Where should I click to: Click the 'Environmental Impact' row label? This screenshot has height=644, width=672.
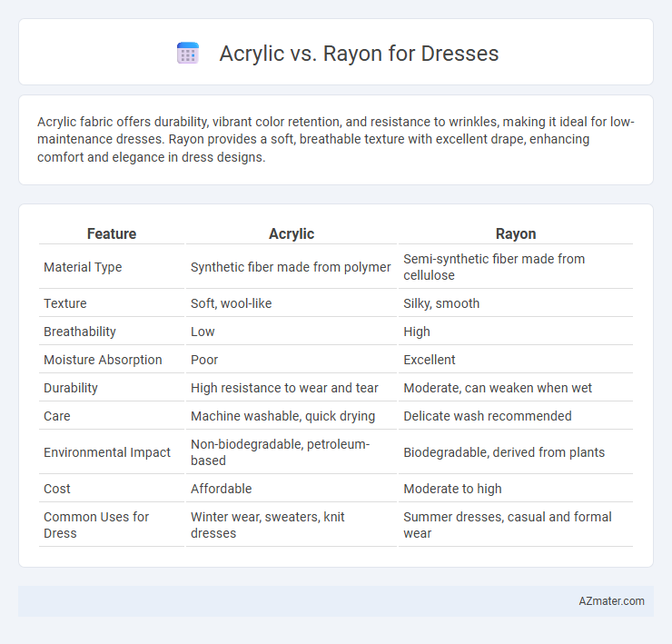pos(107,452)
